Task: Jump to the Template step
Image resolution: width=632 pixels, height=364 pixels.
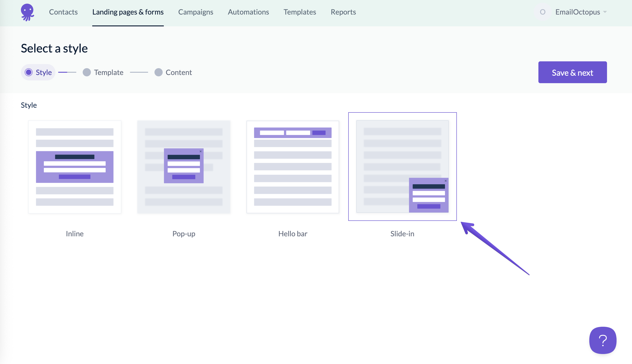Action: [x=103, y=72]
